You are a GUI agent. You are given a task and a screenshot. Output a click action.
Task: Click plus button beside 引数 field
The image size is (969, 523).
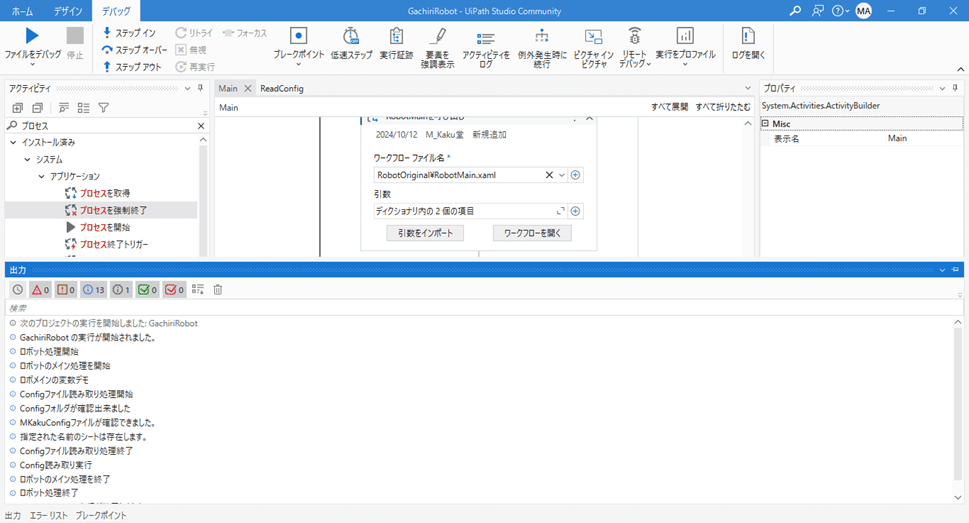click(x=575, y=211)
